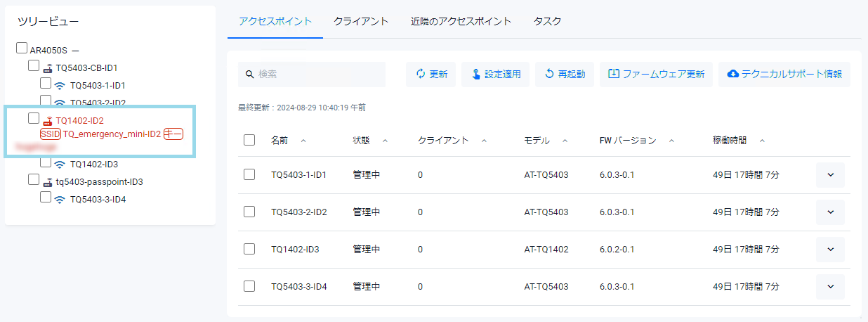Collapse the AR4050S tree node
The height and width of the screenshot is (322, 868).
click(x=75, y=51)
